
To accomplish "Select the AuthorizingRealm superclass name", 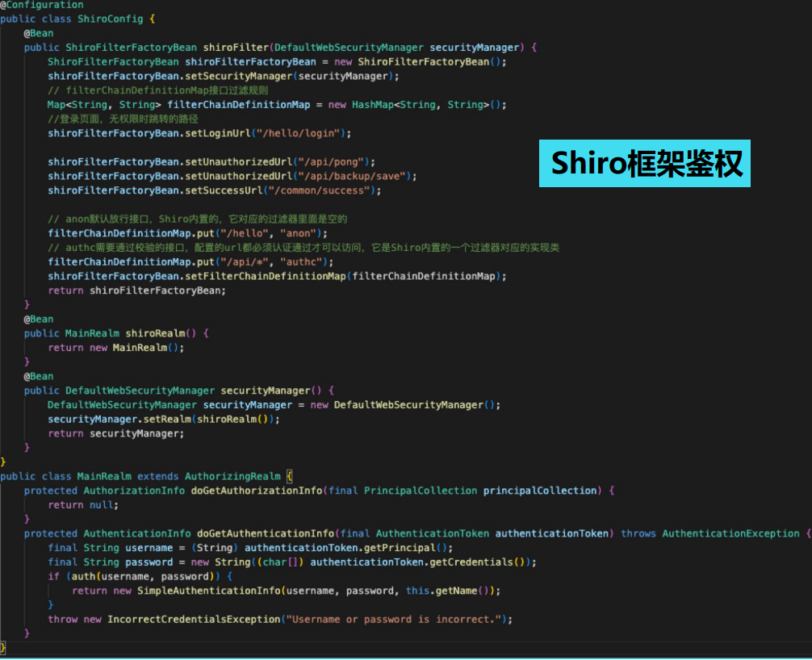I will pos(232,477).
